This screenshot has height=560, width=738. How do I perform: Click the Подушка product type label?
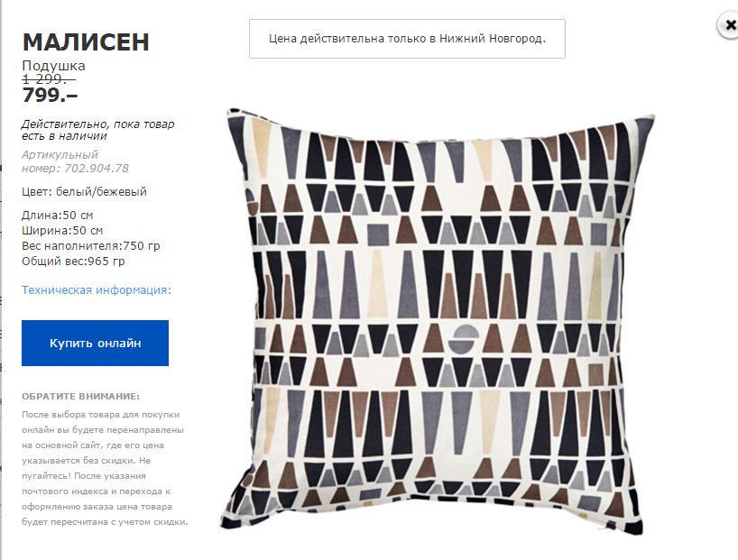tap(53, 66)
